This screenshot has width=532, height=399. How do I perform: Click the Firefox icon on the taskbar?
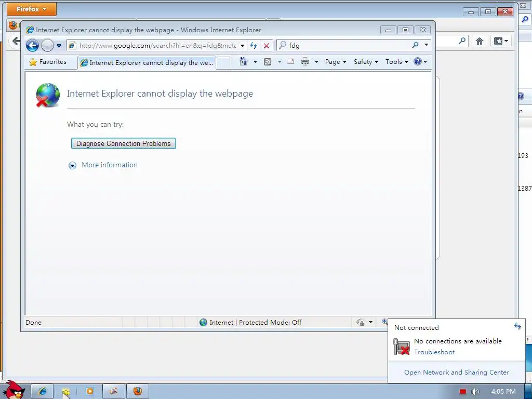137,391
